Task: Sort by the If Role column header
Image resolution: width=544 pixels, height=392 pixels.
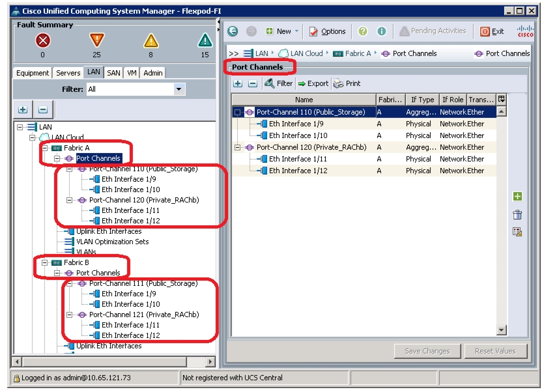Action: point(453,100)
